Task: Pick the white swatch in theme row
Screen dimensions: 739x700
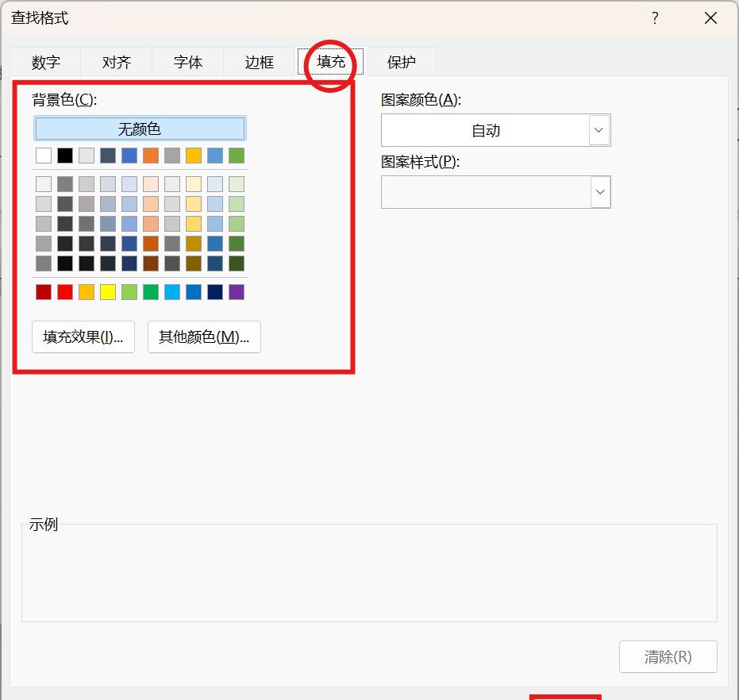Action: pos(44,156)
